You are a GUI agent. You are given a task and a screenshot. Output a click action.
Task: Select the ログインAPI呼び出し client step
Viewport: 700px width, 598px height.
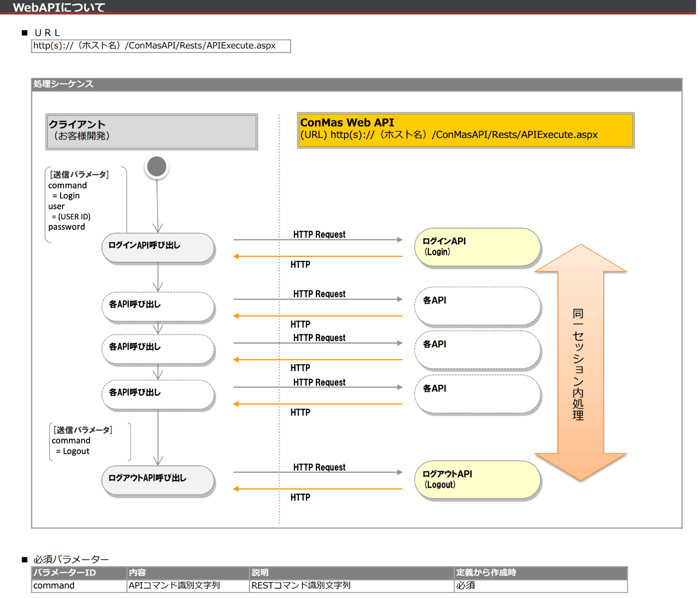point(158,246)
